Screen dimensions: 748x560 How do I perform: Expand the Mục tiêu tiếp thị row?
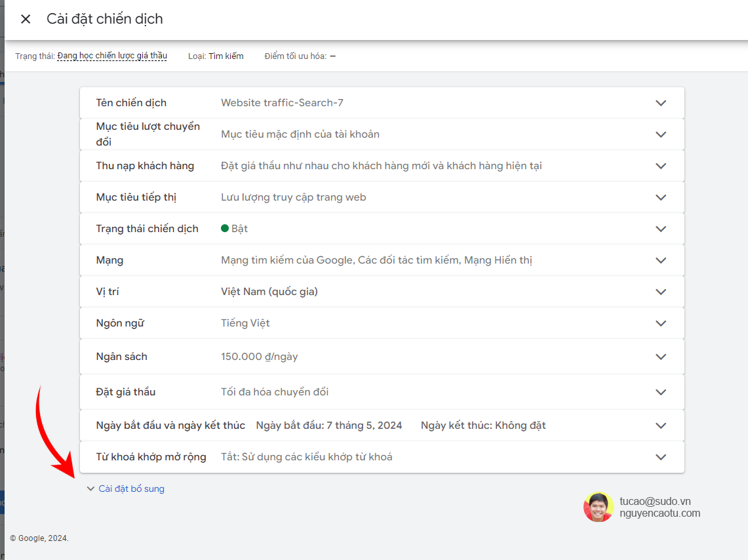pyautogui.click(x=661, y=197)
